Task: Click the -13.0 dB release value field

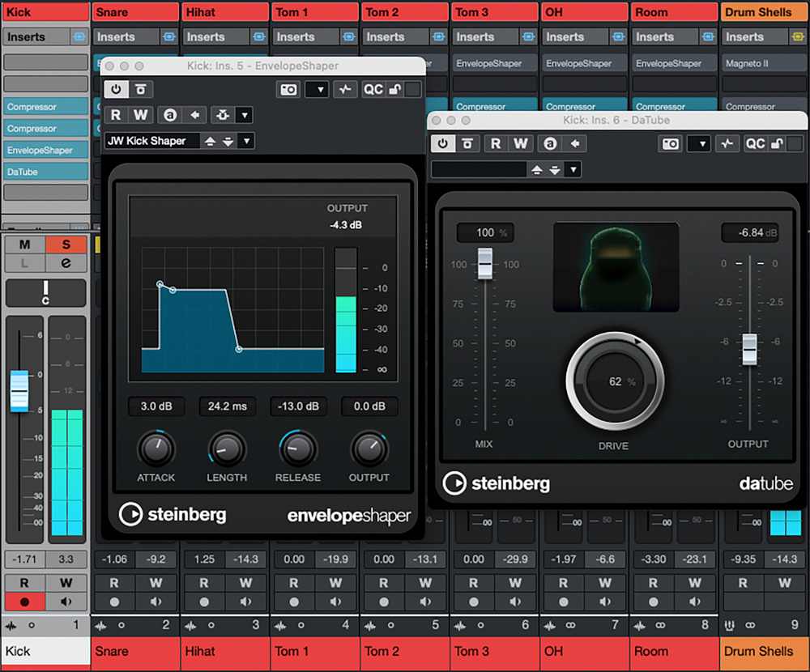Action: coord(298,406)
